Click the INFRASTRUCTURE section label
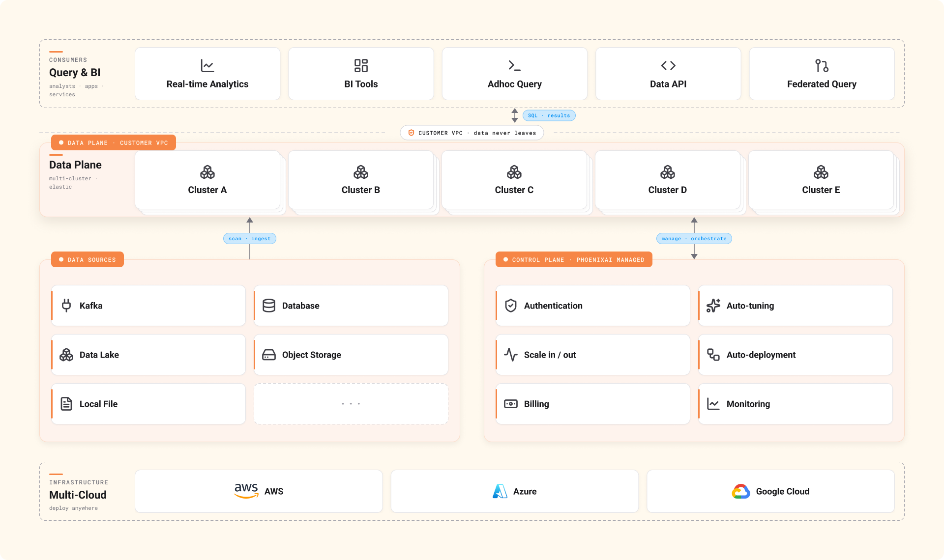The height and width of the screenshot is (560, 944). 79,482
